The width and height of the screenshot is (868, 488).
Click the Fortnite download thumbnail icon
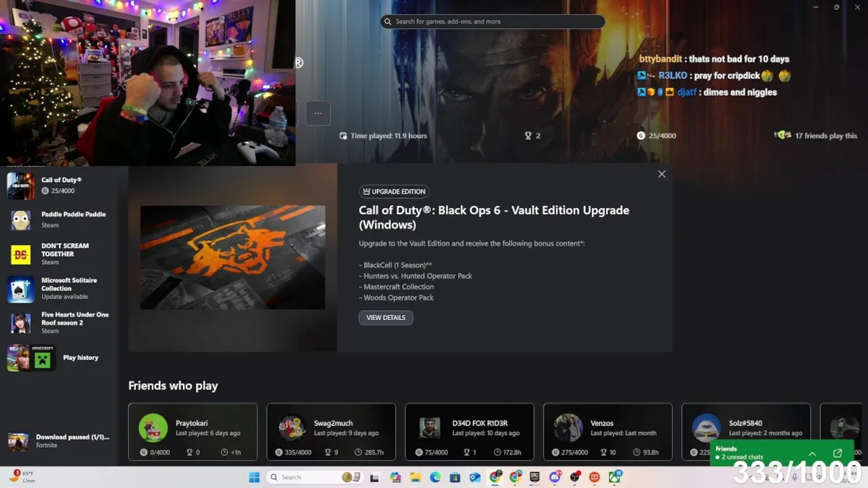tap(18, 441)
